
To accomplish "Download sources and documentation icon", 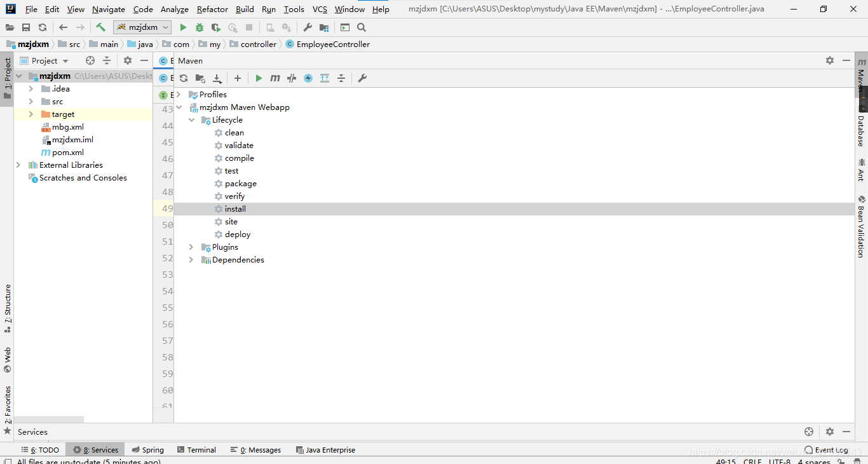I will (217, 78).
